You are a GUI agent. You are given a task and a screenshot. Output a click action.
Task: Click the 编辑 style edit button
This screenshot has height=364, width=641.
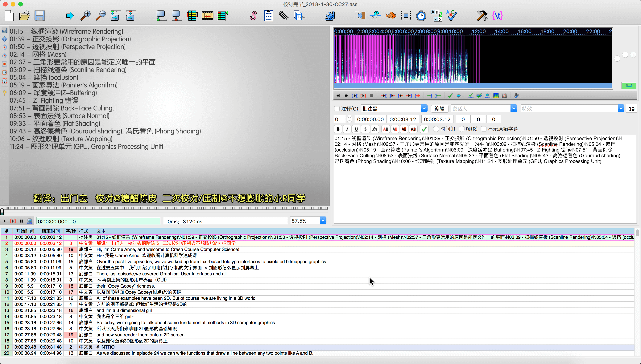click(x=439, y=109)
